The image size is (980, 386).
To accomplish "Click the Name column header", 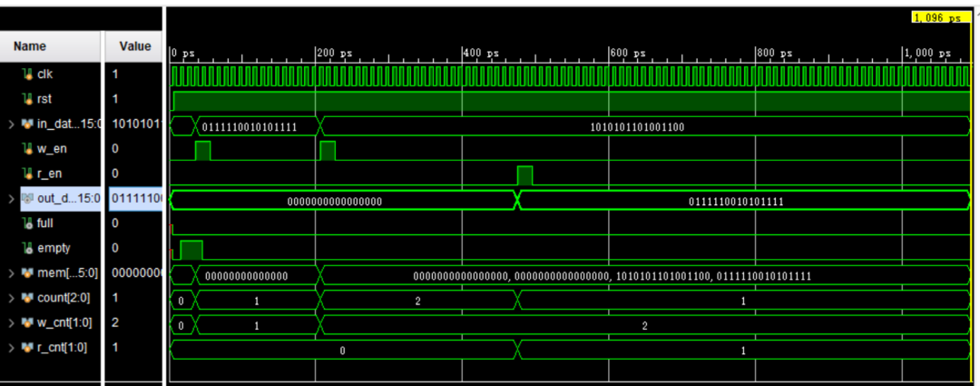I will (x=30, y=46).
